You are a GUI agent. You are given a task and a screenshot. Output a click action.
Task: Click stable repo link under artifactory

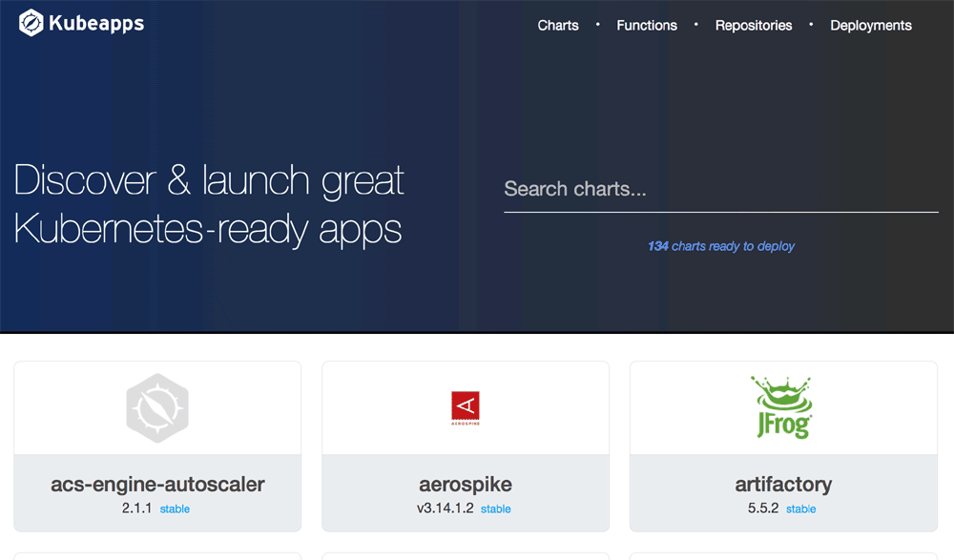click(800, 508)
